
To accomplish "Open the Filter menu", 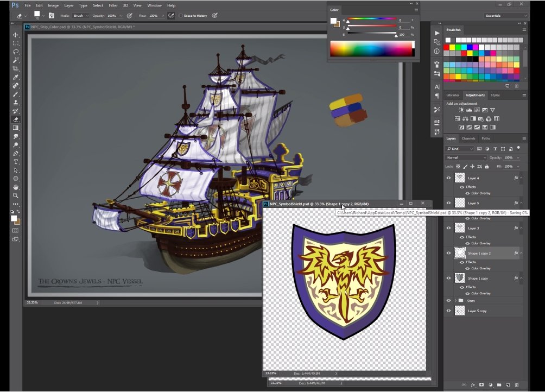I will [113, 5].
